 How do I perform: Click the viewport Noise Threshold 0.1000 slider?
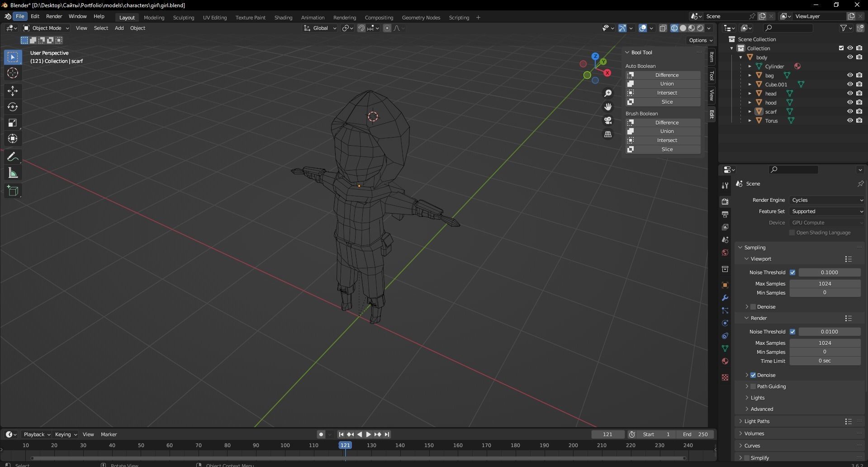[x=829, y=272]
